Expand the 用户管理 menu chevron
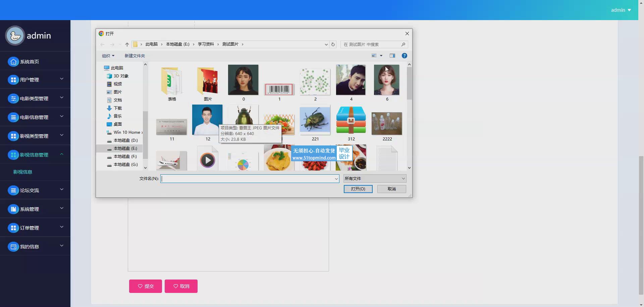644x307 pixels. pos(62,79)
